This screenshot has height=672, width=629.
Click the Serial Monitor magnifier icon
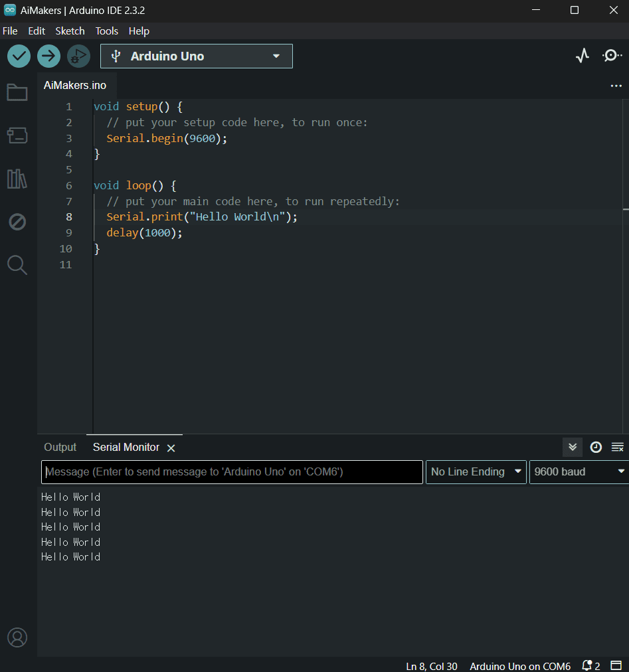(612, 56)
